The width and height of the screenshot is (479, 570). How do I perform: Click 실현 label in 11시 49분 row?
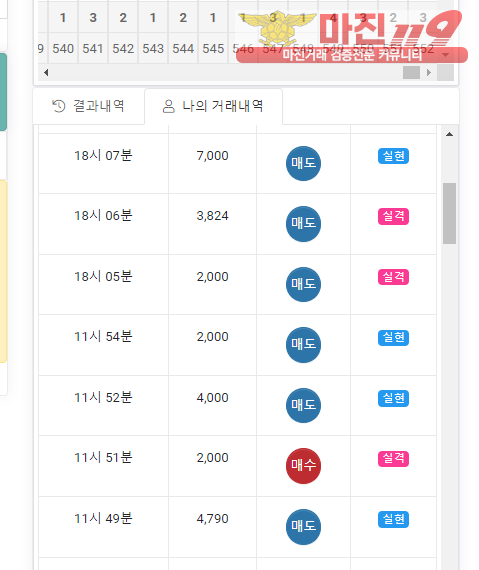[394, 519]
